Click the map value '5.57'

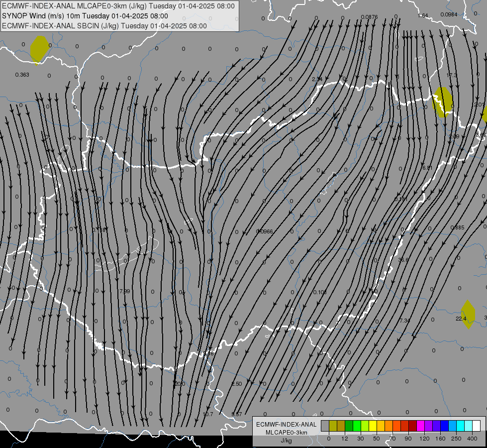[x=237, y=415]
